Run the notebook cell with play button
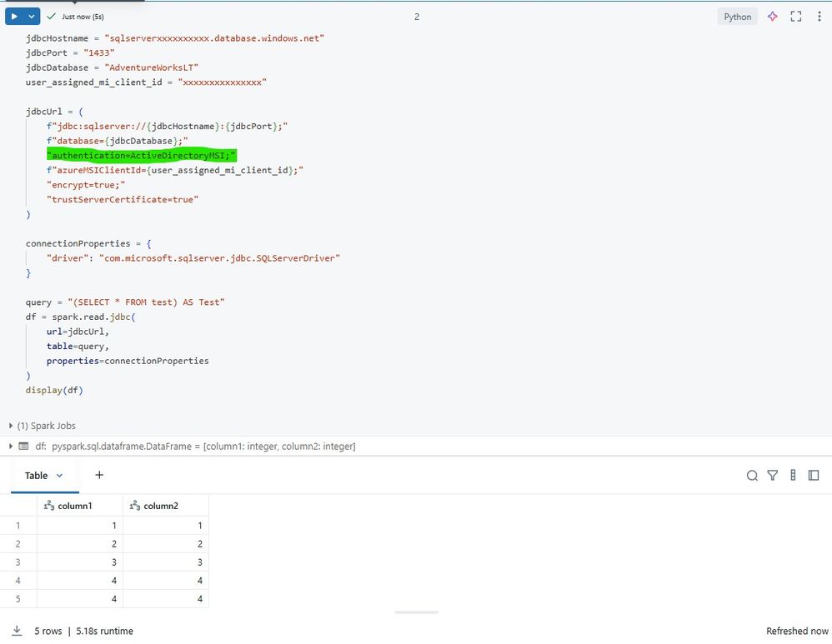The width and height of the screenshot is (832, 644). (x=14, y=17)
